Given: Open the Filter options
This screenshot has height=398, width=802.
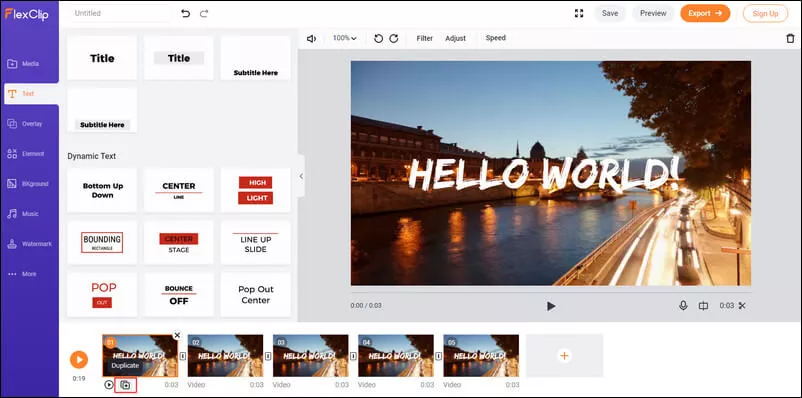Looking at the screenshot, I should point(425,38).
